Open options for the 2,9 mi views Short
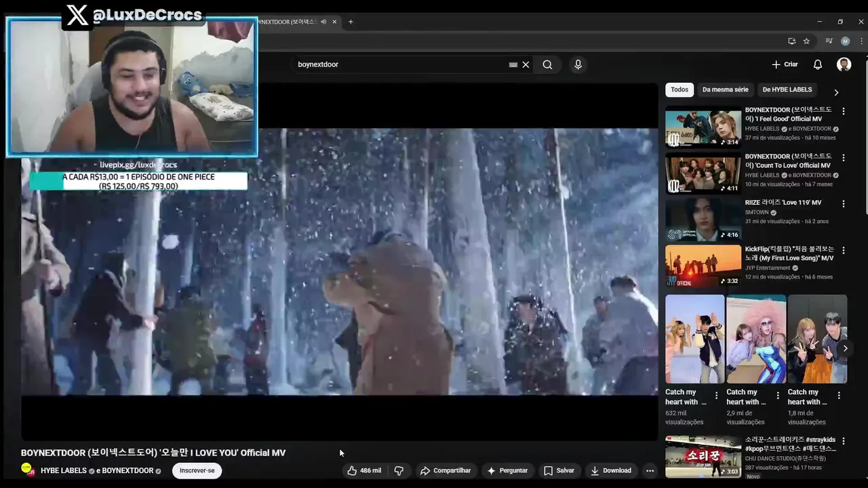 [777, 396]
